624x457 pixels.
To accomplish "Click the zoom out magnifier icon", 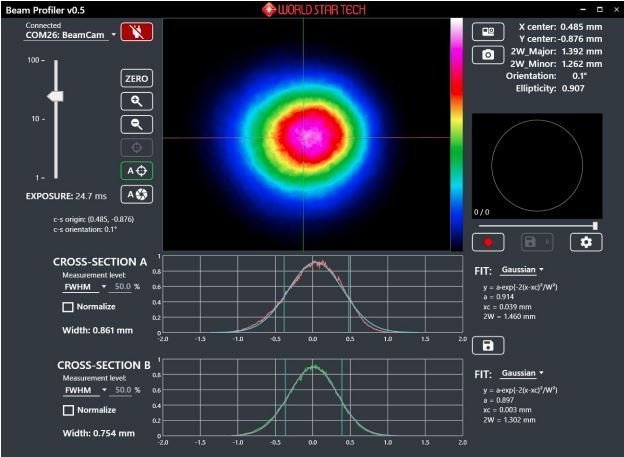I will coord(135,124).
